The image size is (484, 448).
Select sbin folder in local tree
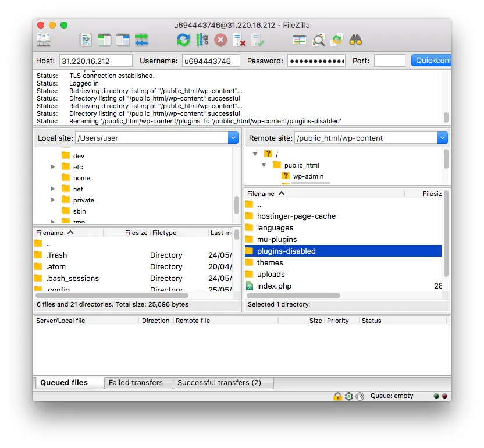click(79, 211)
